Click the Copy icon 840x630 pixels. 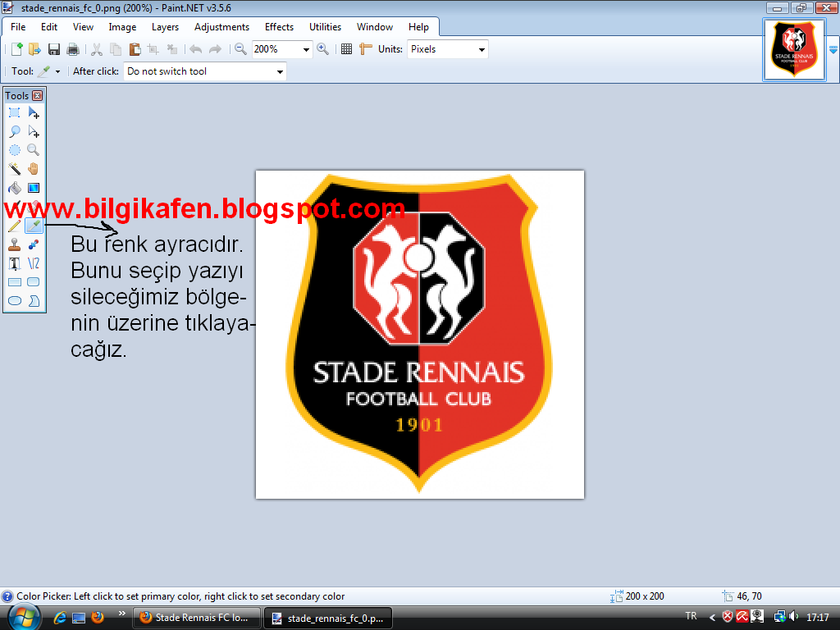click(x=116, y=49)
